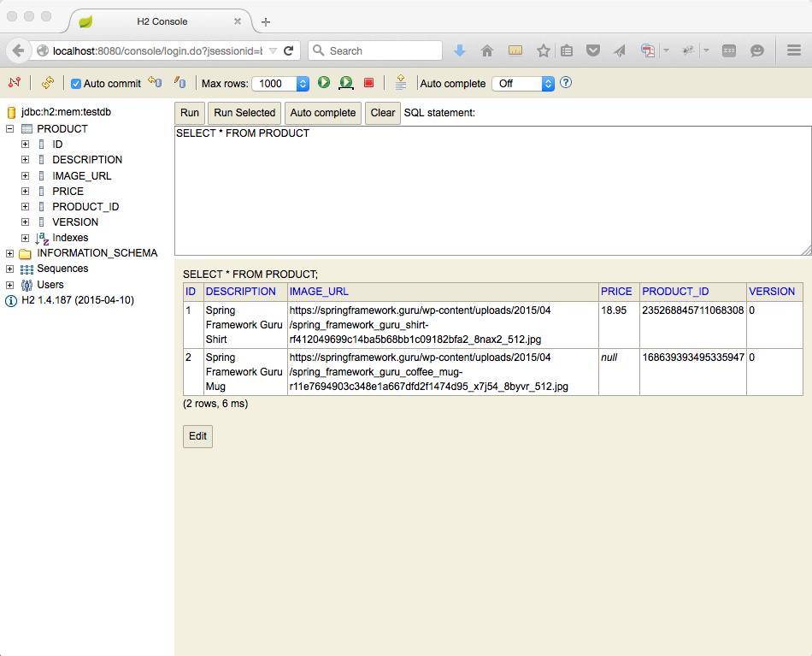Click the browser Back arrow
The image size is (812, 656).
click(18, 50)
